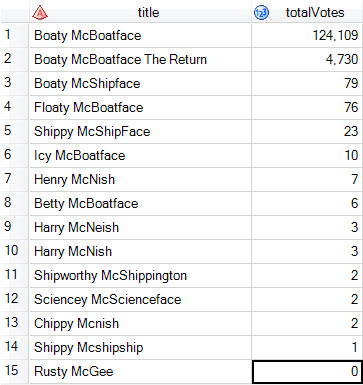The width and height of the screenshot is (363, 385).
Task: Select the Chippy Mcnish title cell
Action: click(x=140, y=323)
